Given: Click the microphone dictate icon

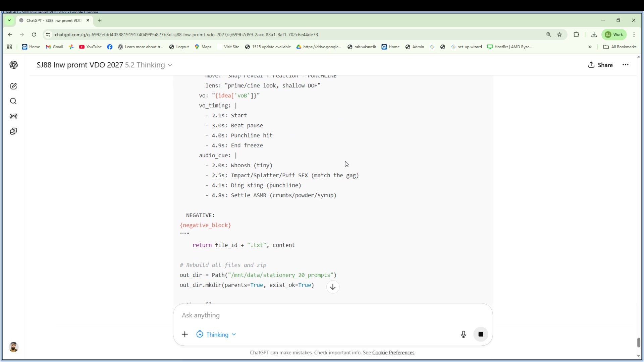Looking at the screenshot, I should 463,334.
